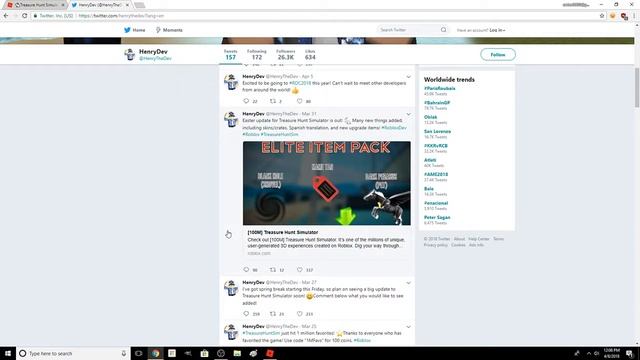Click the browser address bar URL
This screenshot has height=360, width=640.
(x=121, y=16)
